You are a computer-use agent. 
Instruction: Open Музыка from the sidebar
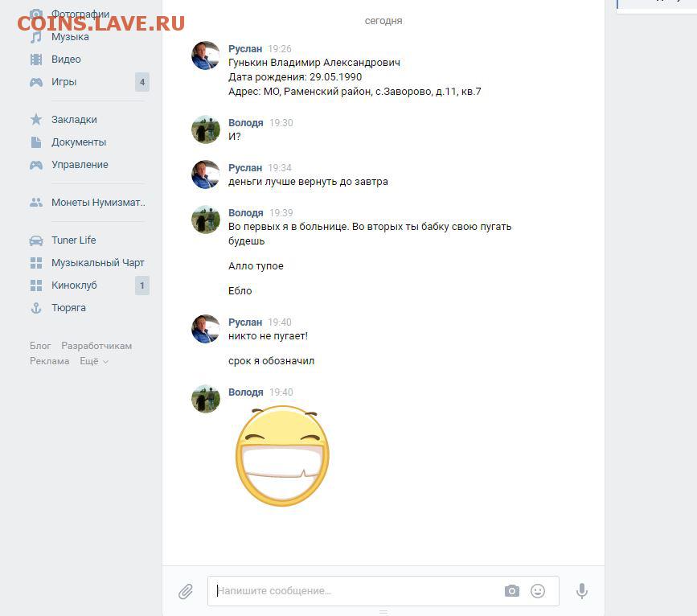(x=70, y=37)
